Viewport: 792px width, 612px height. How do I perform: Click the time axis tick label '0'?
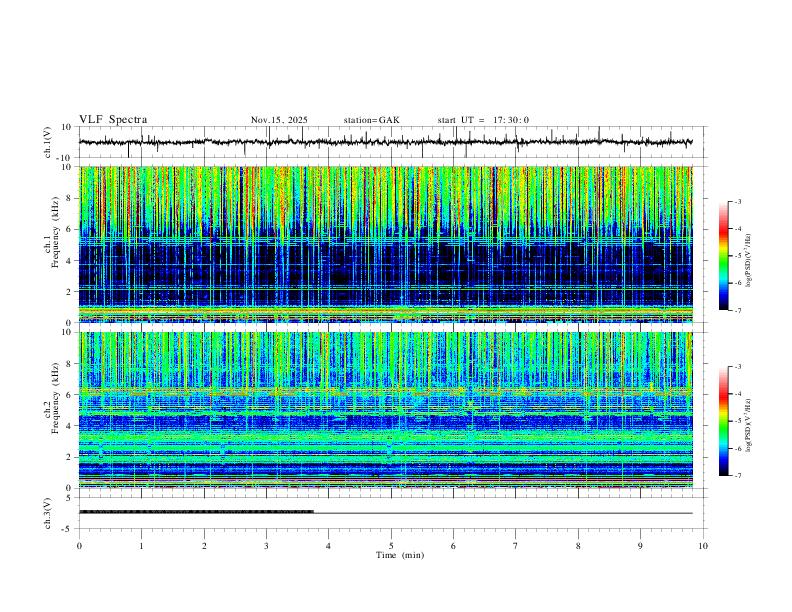(x=79, y=546)
